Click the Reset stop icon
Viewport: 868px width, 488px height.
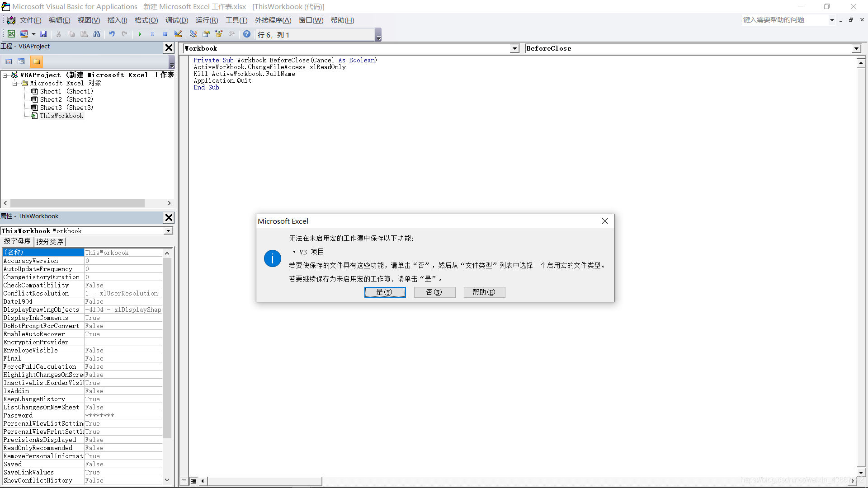pos(165,34)
